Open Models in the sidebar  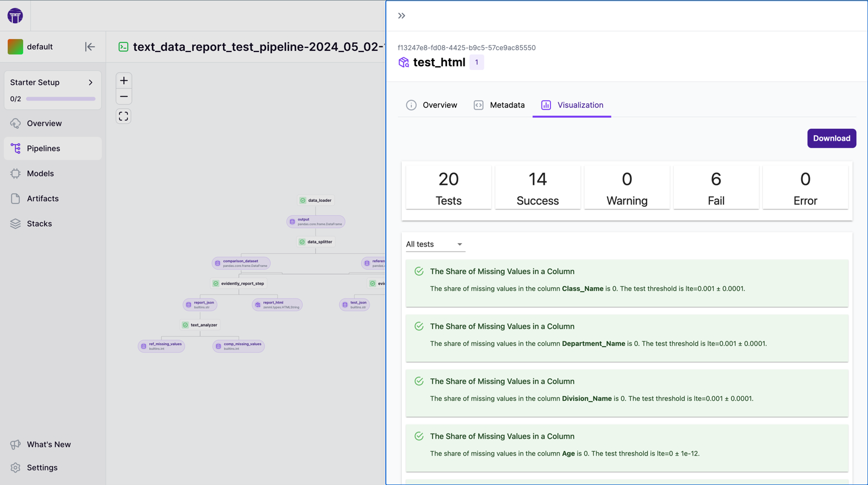tap(40, 174)
